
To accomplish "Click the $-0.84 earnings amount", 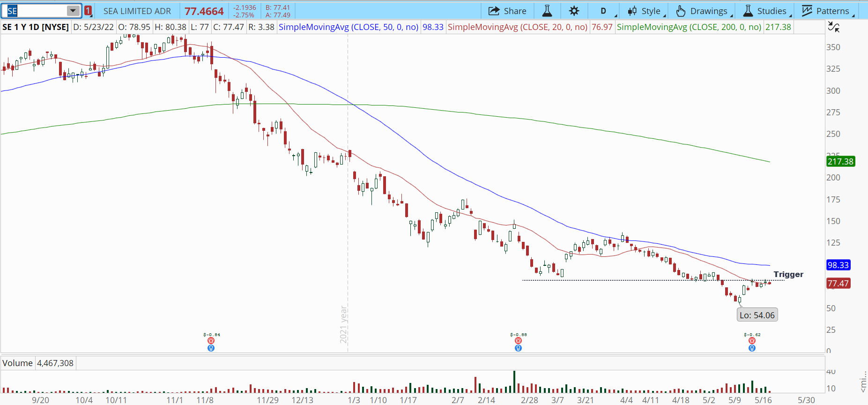I will [x=212, y=335].
